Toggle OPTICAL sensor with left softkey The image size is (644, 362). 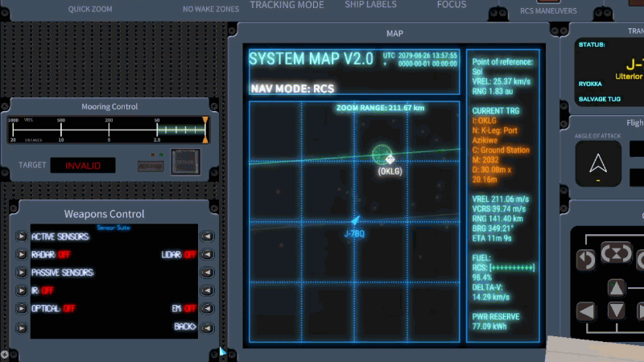[21, 309]
